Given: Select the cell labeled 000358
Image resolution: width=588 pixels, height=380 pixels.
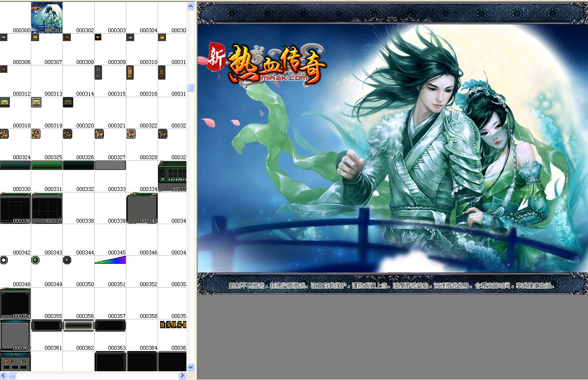Looking at the screenshot, I should (x=142, y=303).
